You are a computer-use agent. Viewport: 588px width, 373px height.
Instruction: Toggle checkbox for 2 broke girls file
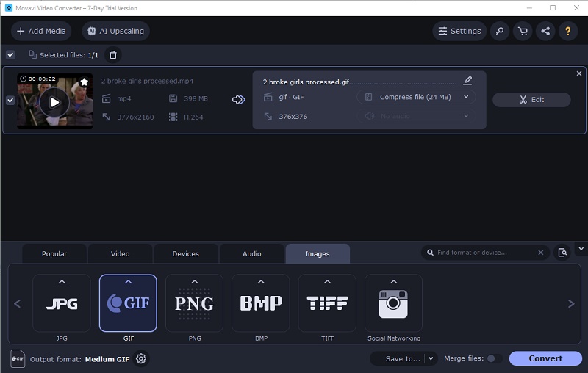(10, 101)
